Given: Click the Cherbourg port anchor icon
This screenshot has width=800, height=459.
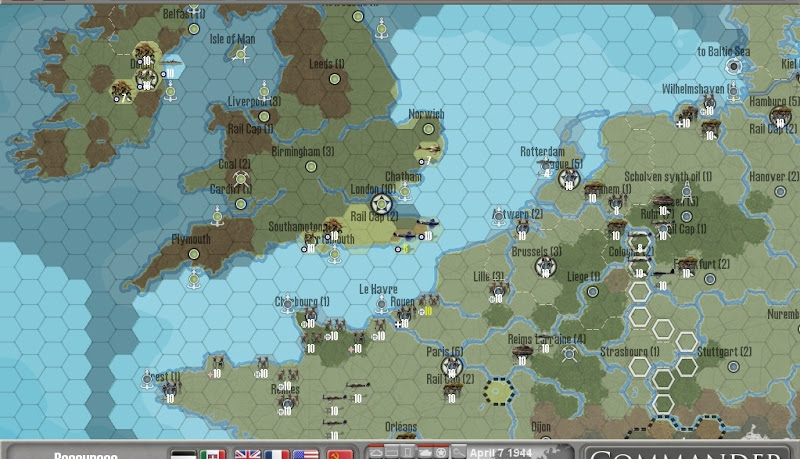Looking at the screenshot, I should 287,304.
